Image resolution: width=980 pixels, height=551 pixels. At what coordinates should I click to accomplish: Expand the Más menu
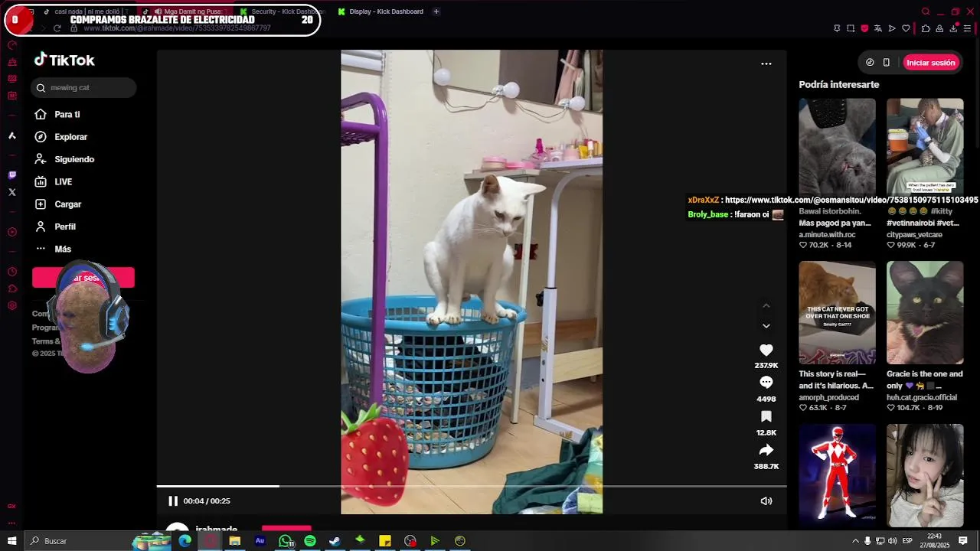click(x=63, y=249)
